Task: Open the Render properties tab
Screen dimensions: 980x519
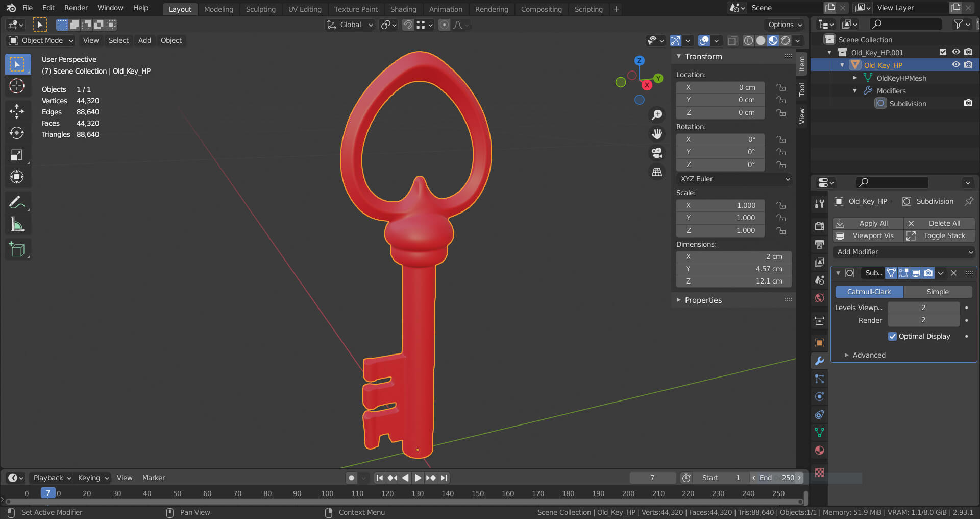Action: [x=819, y=226]
